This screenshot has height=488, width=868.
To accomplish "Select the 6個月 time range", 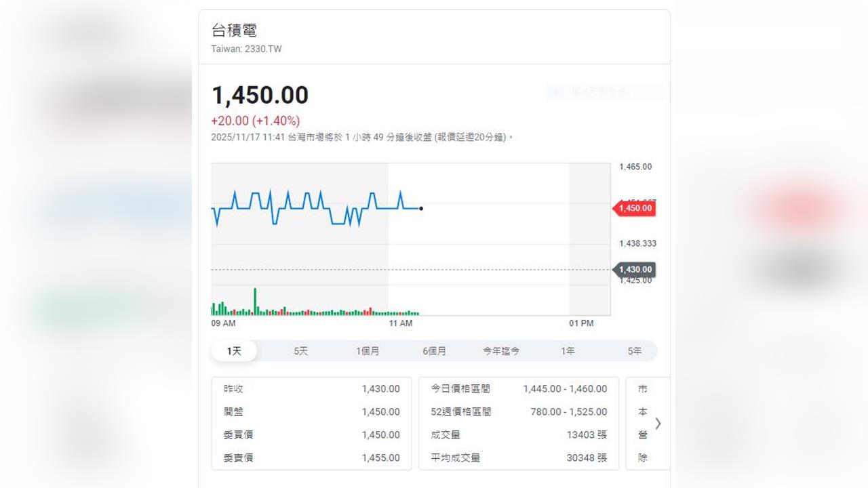I will coord(434,351).
